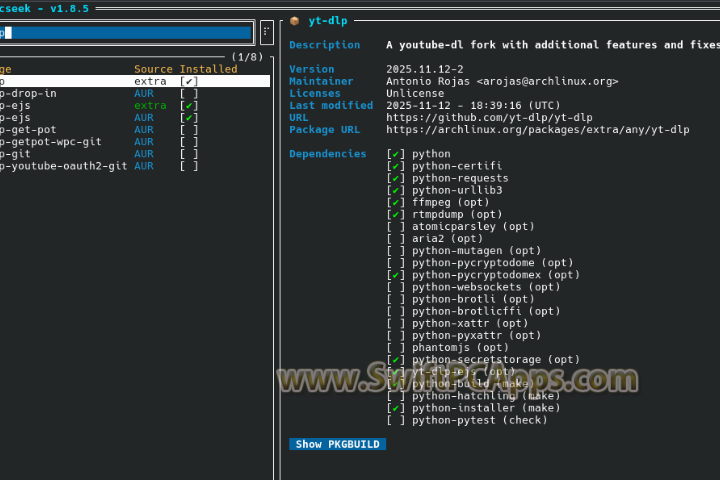
Task: Focus the blue search input field
Action: (x=125, y=33)
